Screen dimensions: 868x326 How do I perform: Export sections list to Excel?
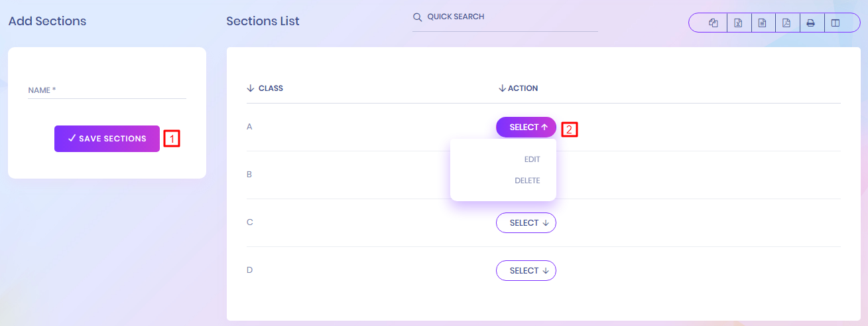738,23
